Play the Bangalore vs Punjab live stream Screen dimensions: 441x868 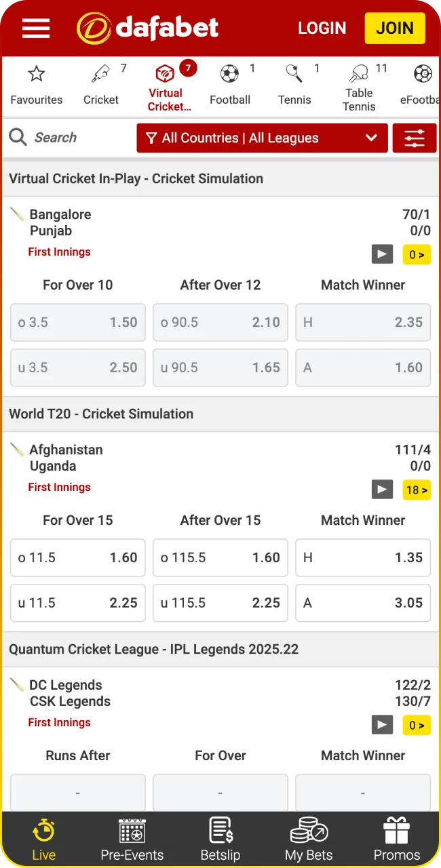pyautogui.click(x=382, y=254)
